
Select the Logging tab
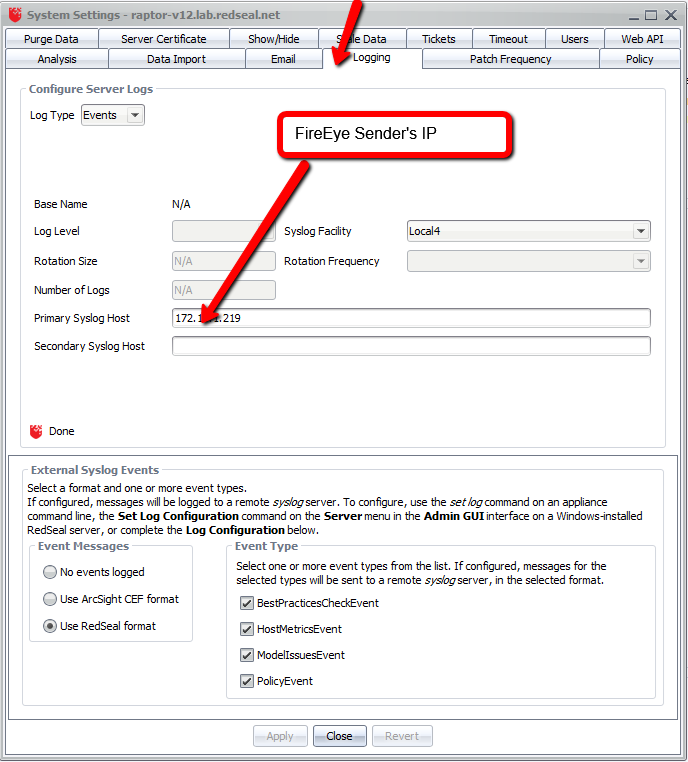click(x=372, y=58)
